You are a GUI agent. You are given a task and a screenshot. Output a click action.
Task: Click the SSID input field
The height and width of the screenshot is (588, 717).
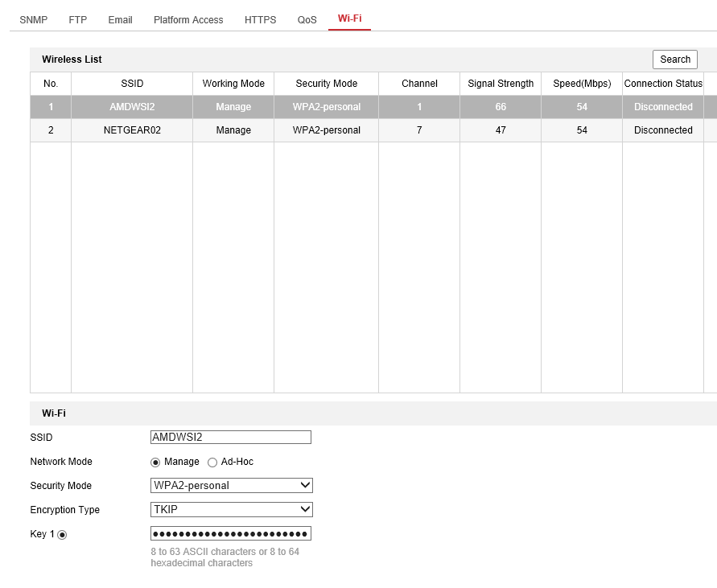tap(230, 438)
